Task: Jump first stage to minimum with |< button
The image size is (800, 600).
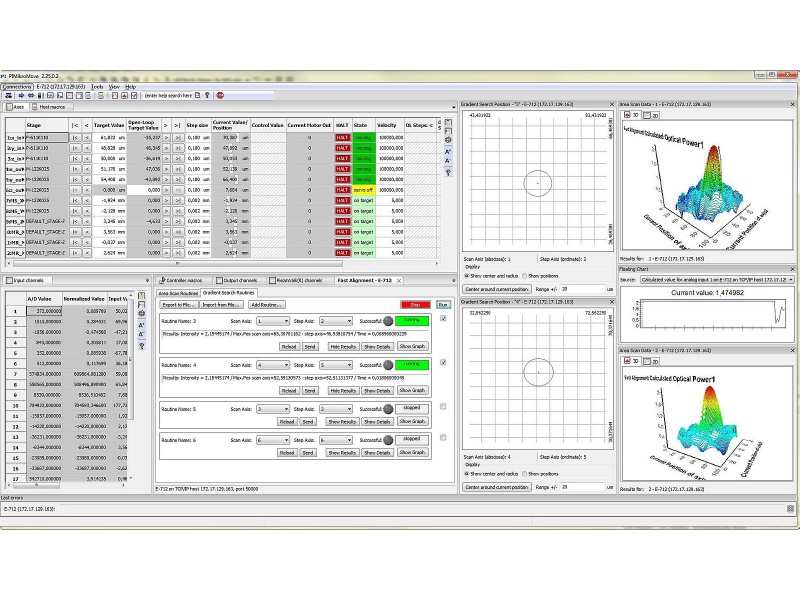Action: pos(75,137)
